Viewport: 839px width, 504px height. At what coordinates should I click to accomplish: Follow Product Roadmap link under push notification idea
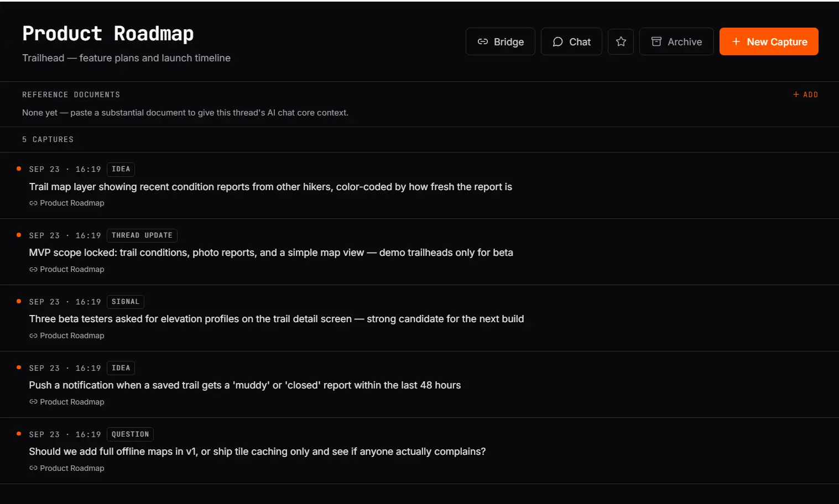67,402
